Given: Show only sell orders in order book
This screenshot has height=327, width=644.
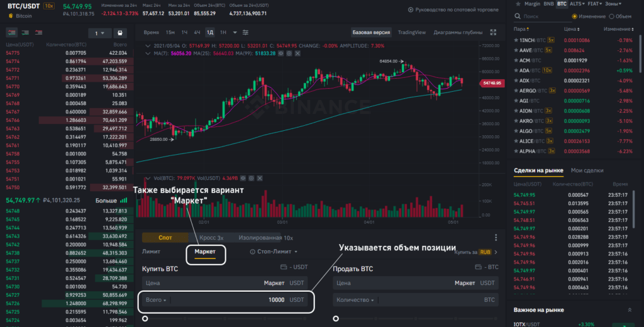Looking at the screenshot, I should point(40,33).
